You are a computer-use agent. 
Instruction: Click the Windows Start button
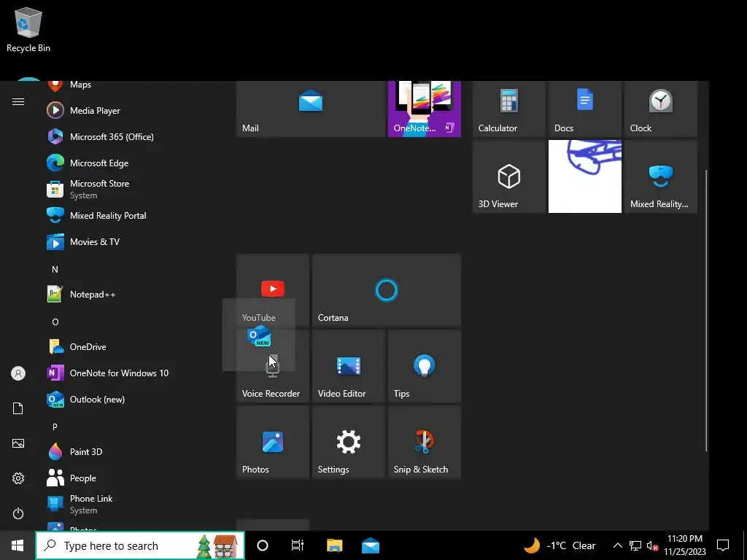pyautogui.click(x=18, y=545)
